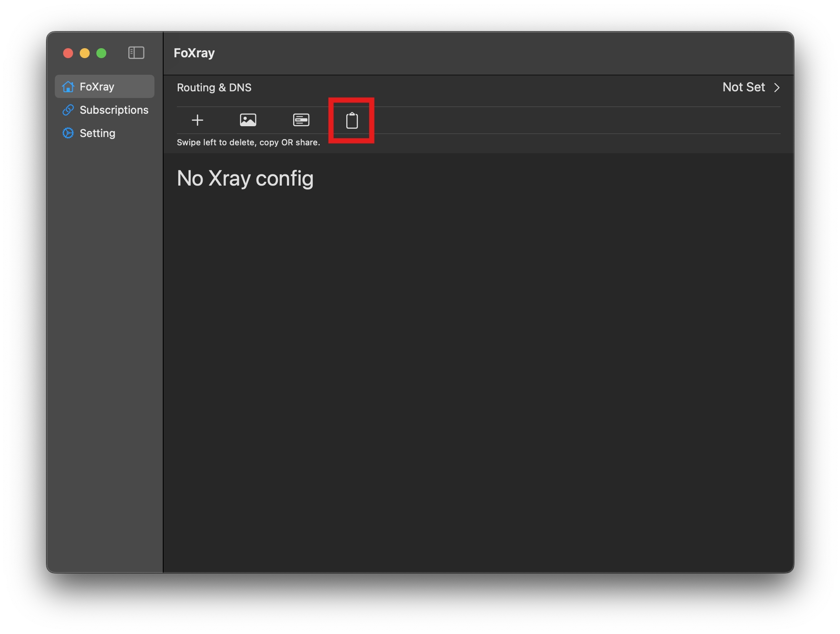Minimize window with yellow button
This screenshot has height=634, width=840.
point(85,53)
